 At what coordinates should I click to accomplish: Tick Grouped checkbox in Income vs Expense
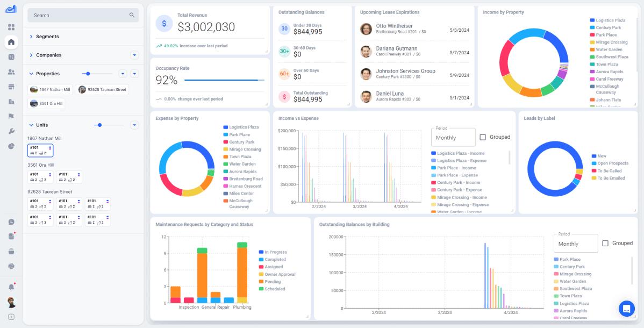pyautogui.click(x=483, y=137)
